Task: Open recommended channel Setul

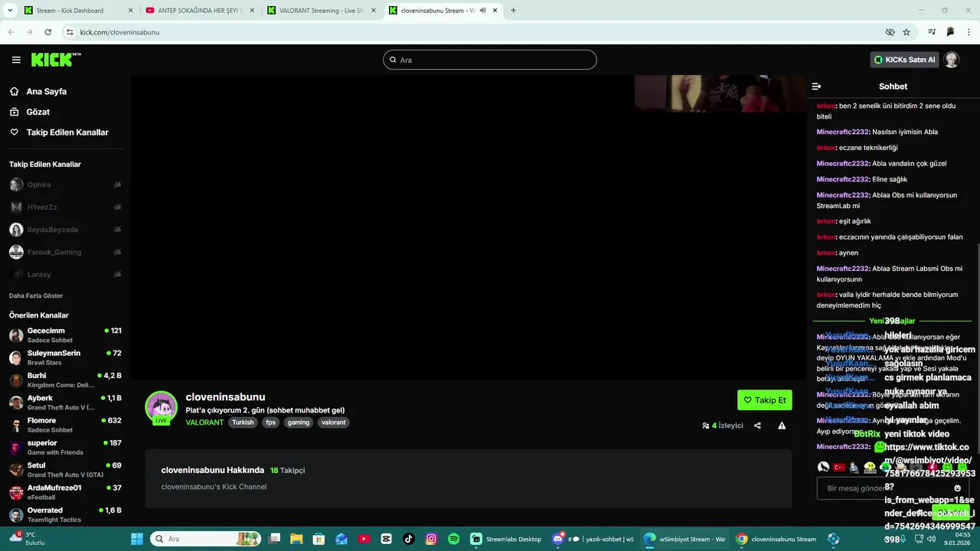Action: point(65,469)
